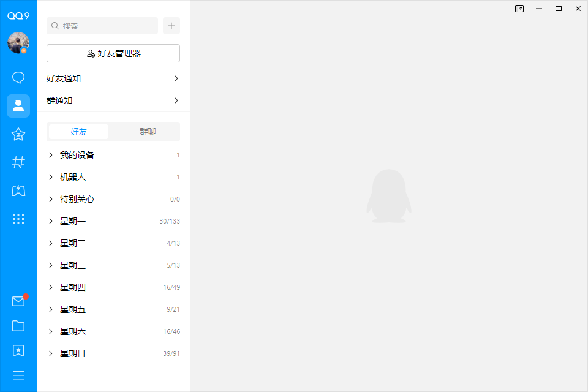588x392 pixels.
Task: Expand the 星期一 friend group
Action: (72, 221)
